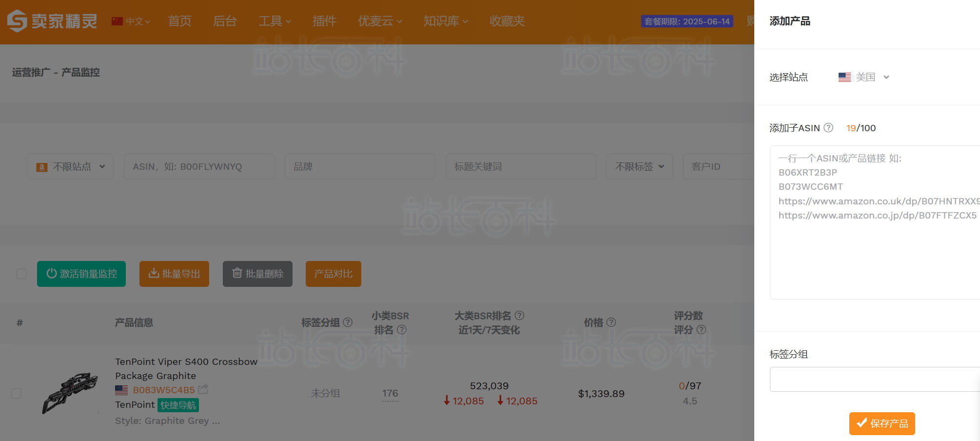Screen dimensions: 980x441
Task: Toggle the select-all checkbox above the table
Action: (21, 274)
